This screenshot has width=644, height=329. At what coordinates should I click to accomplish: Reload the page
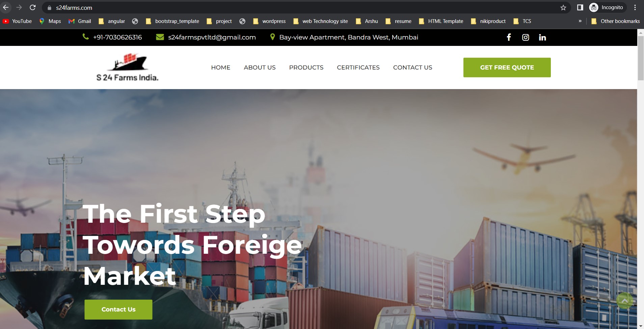click(x=33, y=7)
